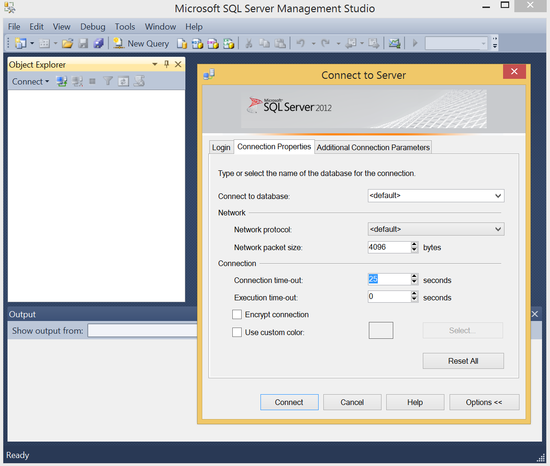Close the Object Explorer panel
The width and height of the screenshot is (550, 466).
178,64
